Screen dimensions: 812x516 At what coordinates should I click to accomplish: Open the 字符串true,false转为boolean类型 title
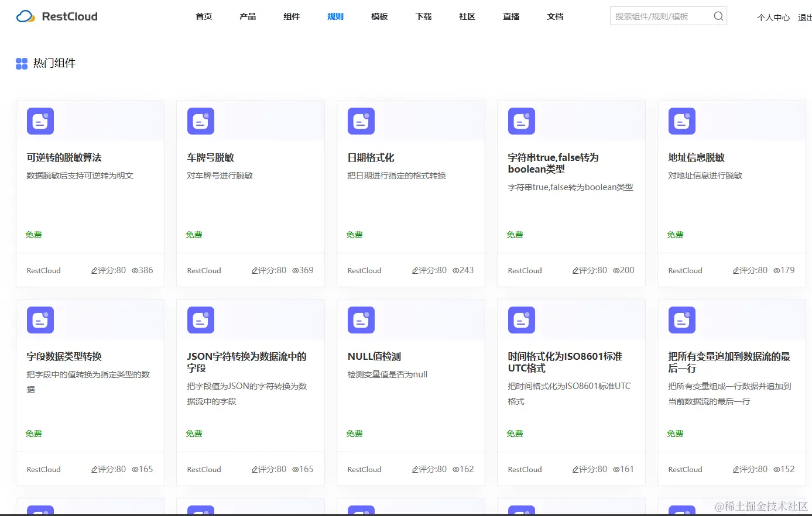click(553, 163)
